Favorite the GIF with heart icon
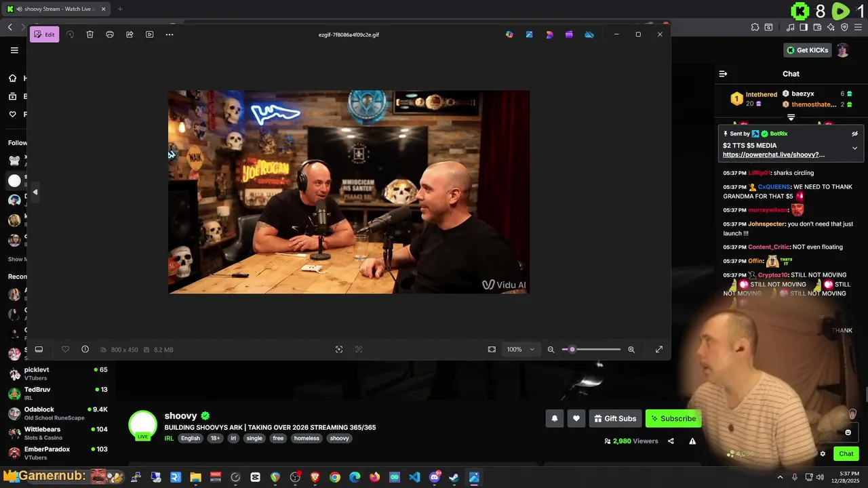Image resolution: width=868 pixels, height=488 pixels. (x=65, y=350)
